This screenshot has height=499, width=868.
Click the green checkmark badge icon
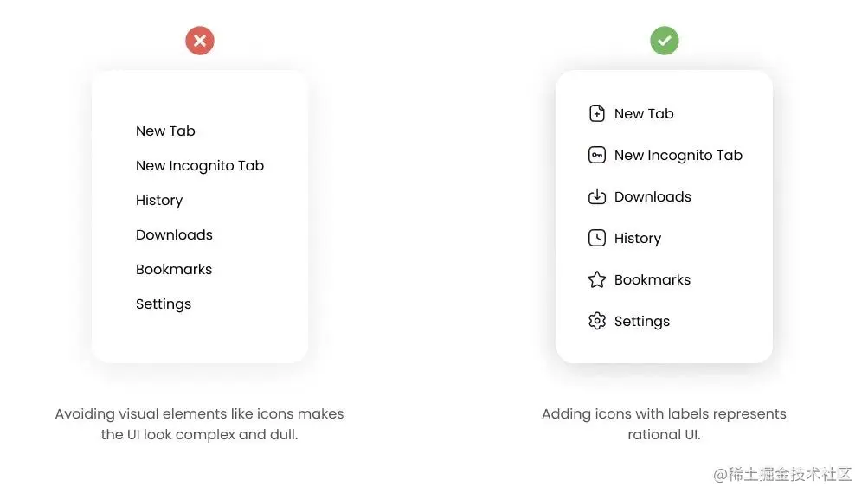(665, 41)
